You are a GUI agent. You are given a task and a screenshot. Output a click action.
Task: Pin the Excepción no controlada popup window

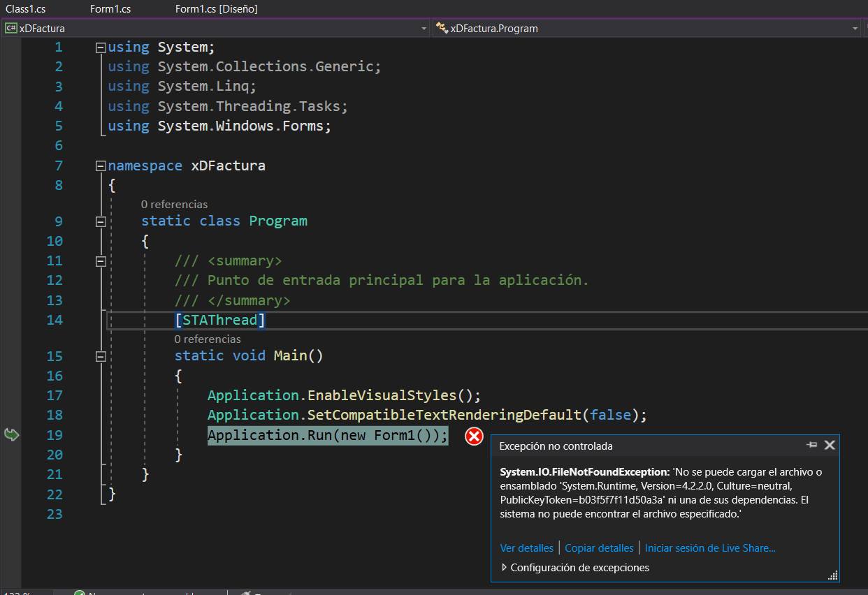[811, 445]
